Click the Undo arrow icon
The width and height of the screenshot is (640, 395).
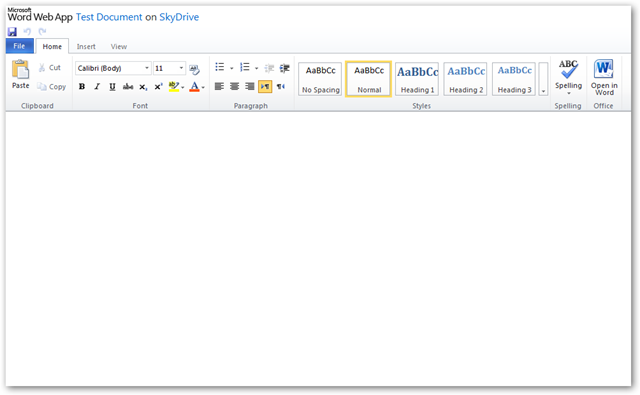point(27,31)
